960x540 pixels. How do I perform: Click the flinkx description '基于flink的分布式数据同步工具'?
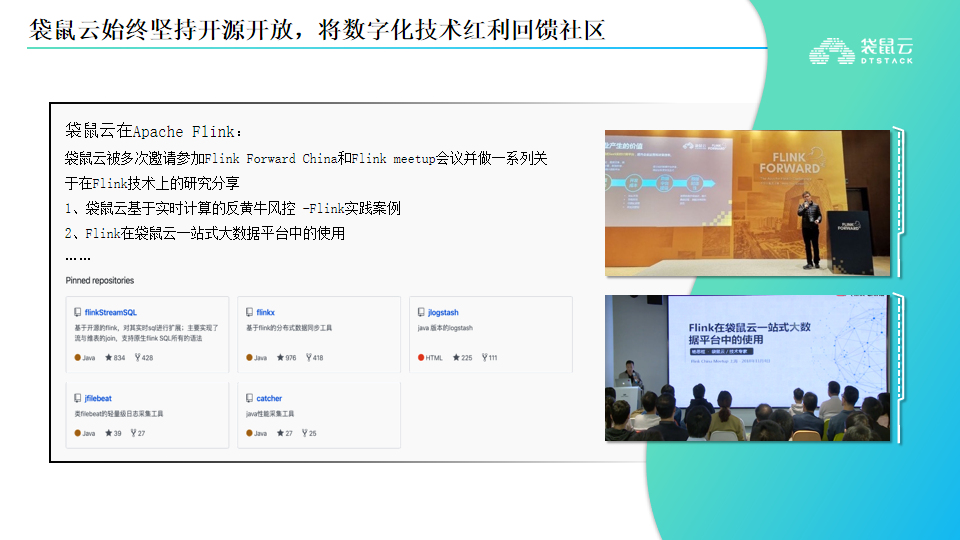pyautogui.click(x=289, y=328)
